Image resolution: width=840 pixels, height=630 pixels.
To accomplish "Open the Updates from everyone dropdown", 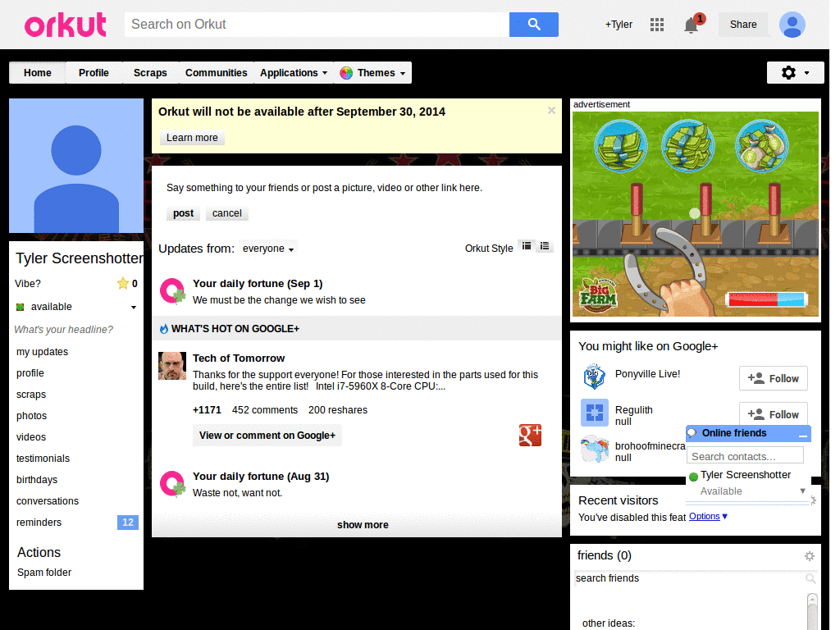I will [268, 249].
